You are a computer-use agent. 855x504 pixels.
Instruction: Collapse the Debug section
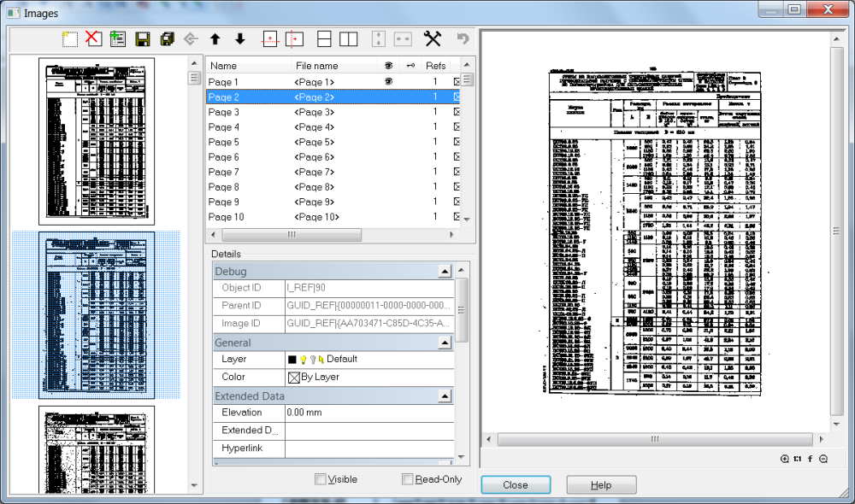coord(445,272)
